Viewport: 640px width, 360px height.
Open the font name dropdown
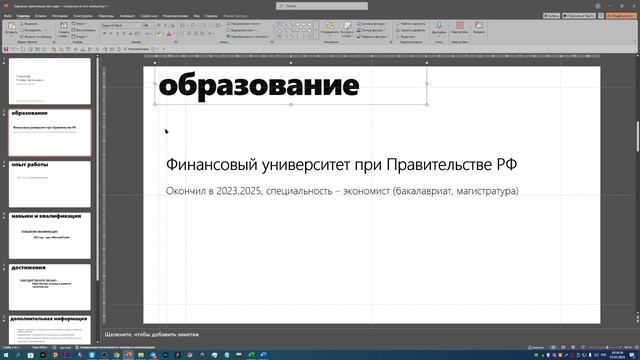point(141,25)
